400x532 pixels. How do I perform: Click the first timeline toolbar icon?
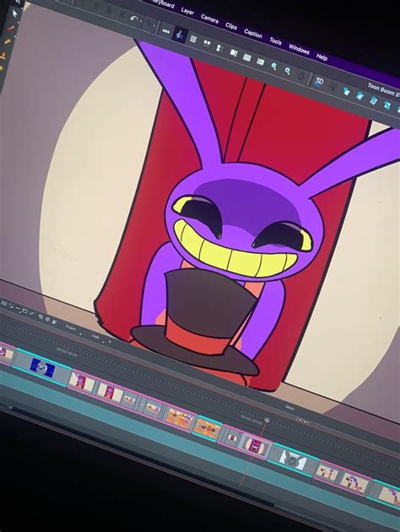pos(4,303)
